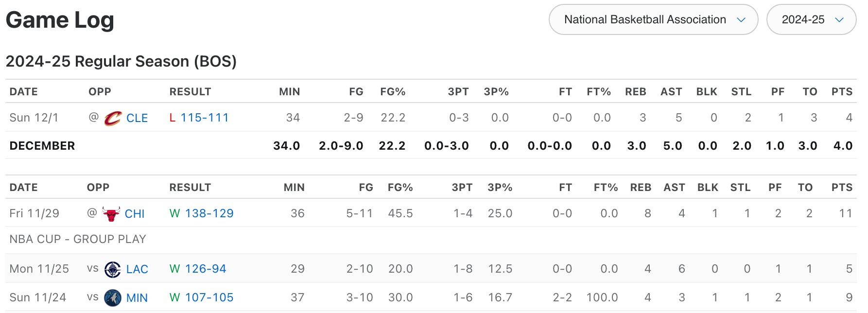Open the W 107-105 game result
The height and width of the screenshot is (313, 868).
(209, 297)
